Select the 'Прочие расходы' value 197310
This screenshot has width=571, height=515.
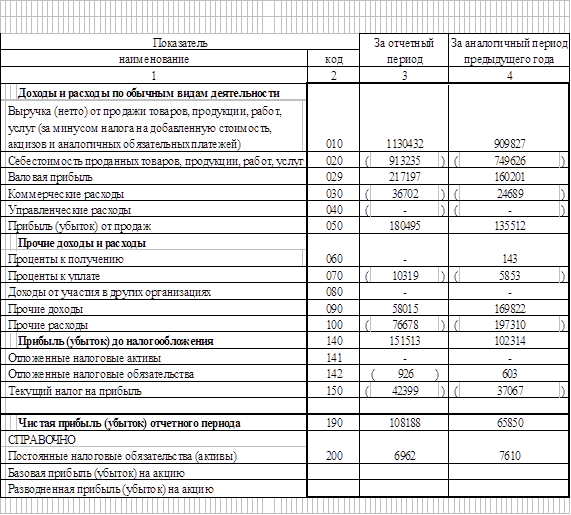509,324
